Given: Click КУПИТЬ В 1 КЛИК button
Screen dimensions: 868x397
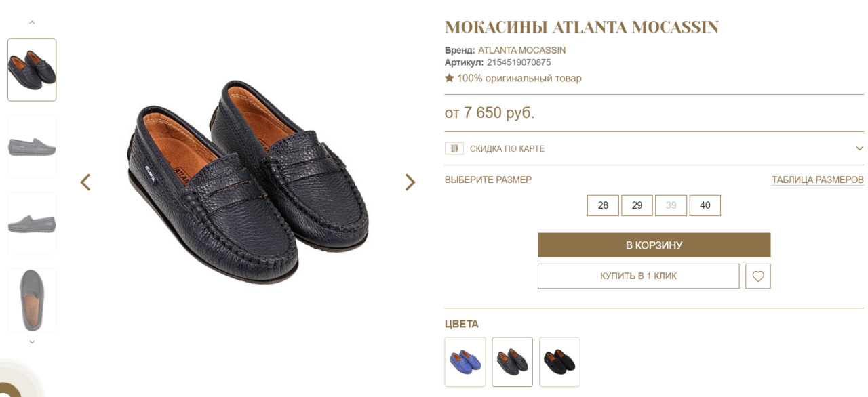Looking at the screenshot, I should (x=638, y=276).
